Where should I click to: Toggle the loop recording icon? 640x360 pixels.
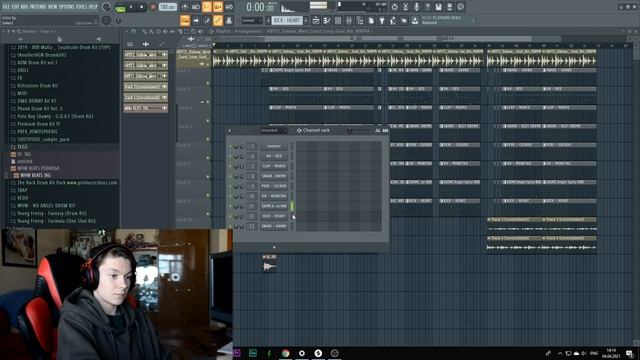[x=229, y=7]
